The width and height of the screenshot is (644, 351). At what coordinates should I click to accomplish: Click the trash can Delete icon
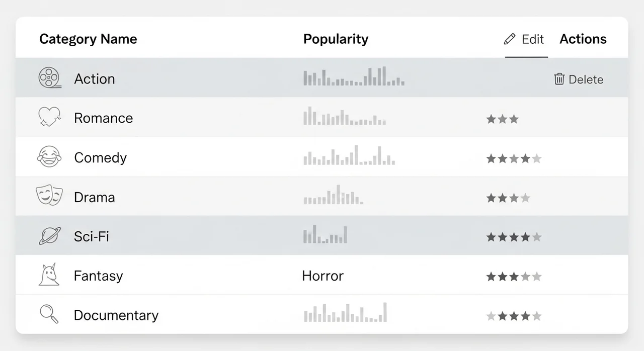coord(559,79)
